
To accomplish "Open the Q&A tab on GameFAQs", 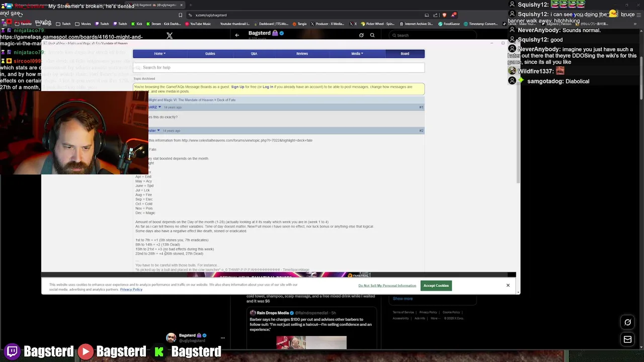I will (254, 53).
